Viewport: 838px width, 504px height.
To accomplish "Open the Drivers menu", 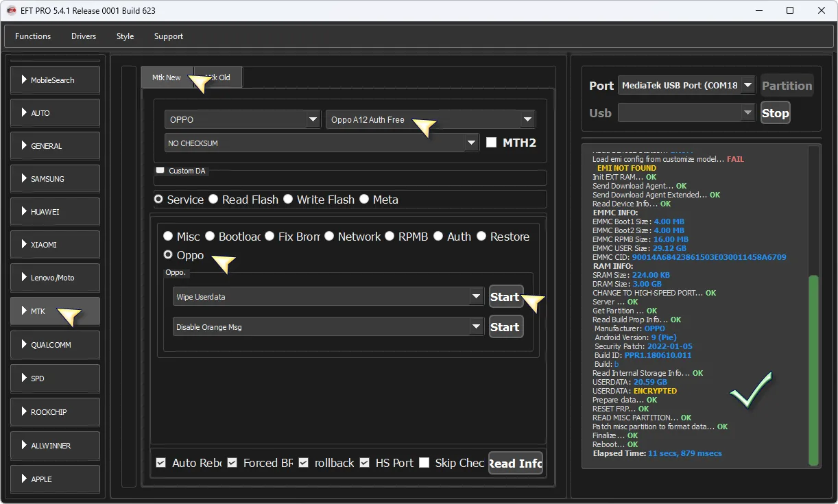I will click(84, 36).
